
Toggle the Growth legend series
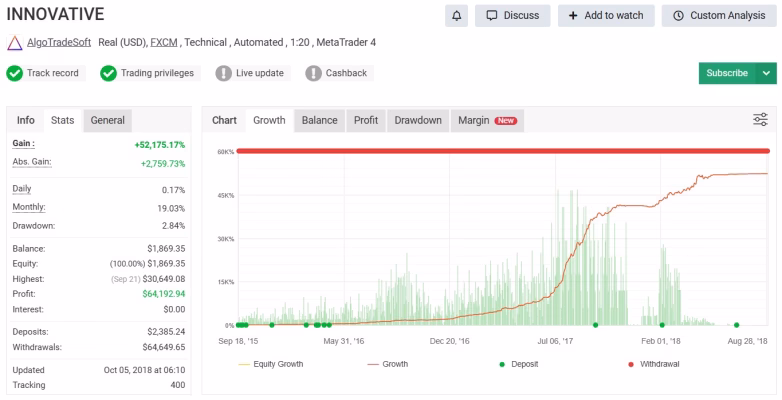point(388,364)
